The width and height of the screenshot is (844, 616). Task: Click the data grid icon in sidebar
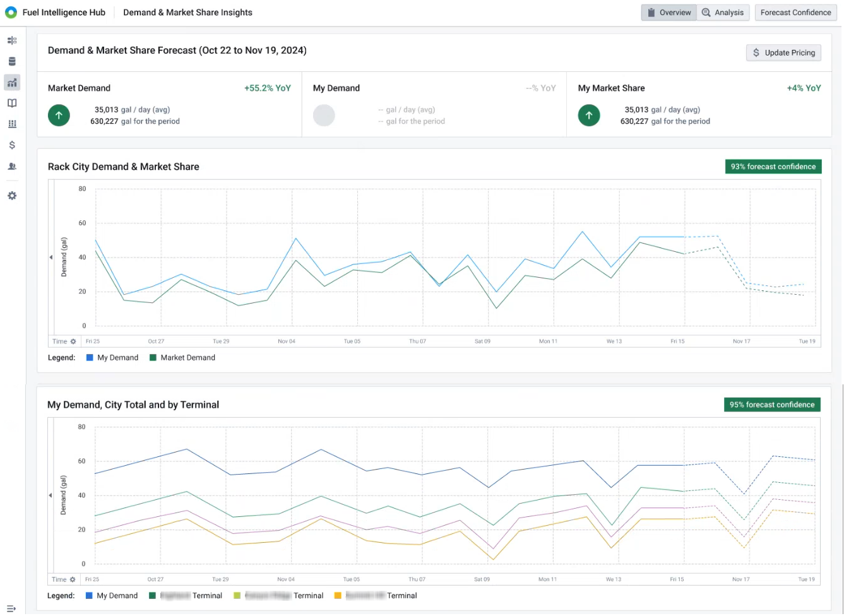click(12, 124)
